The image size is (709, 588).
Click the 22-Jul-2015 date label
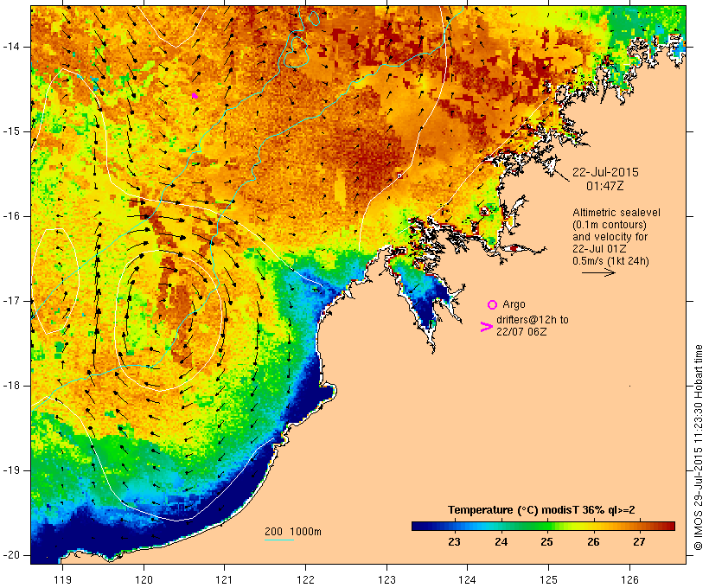605,172
